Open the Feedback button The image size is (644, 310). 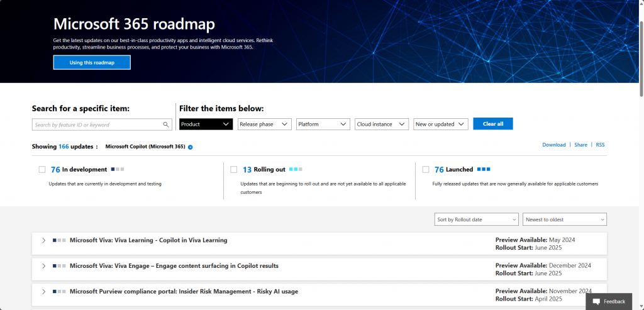click(609, 301)
